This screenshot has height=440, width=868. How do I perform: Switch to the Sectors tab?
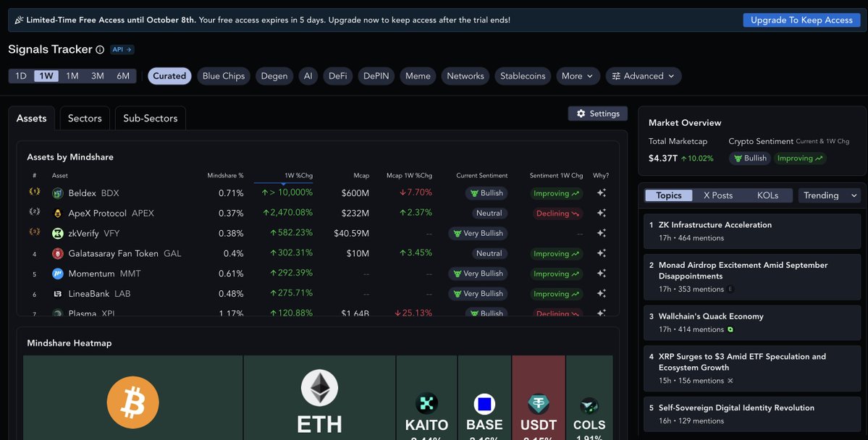click(85, 119)
